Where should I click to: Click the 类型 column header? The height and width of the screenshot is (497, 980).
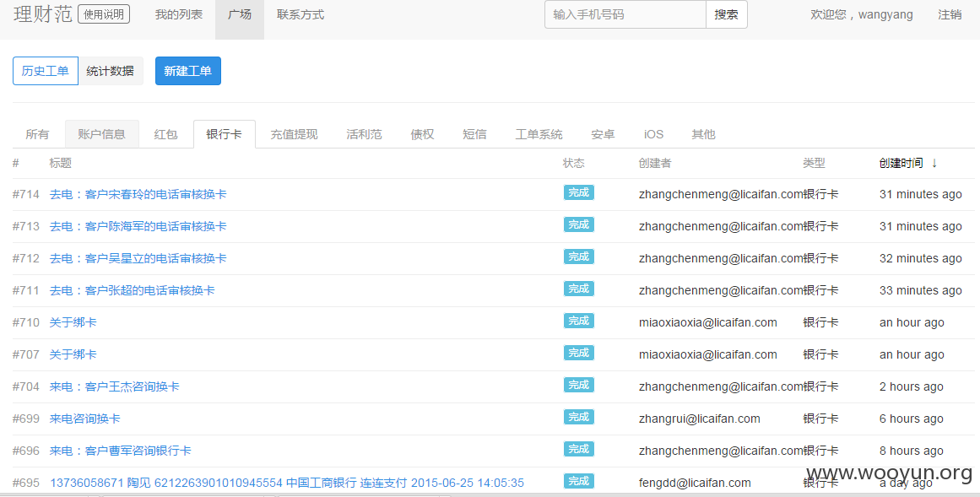814,163
